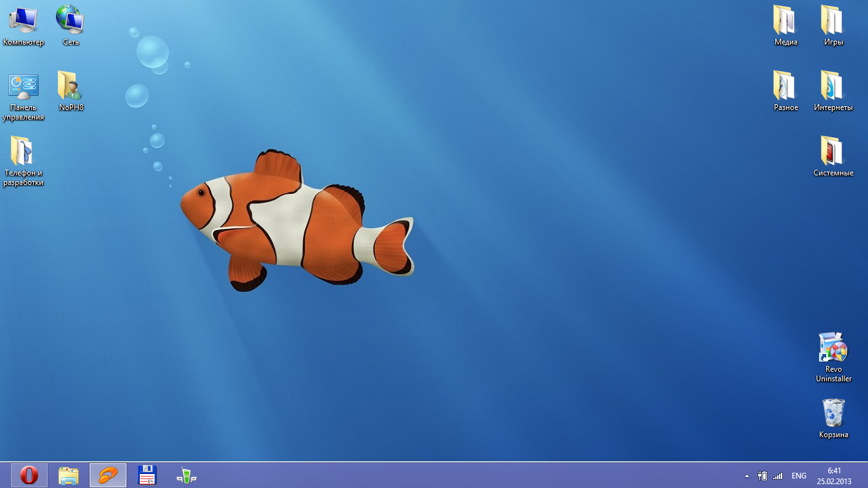Launch the blue floppy disk taskbar app
The image size is (868, 488).
[147, 475]
